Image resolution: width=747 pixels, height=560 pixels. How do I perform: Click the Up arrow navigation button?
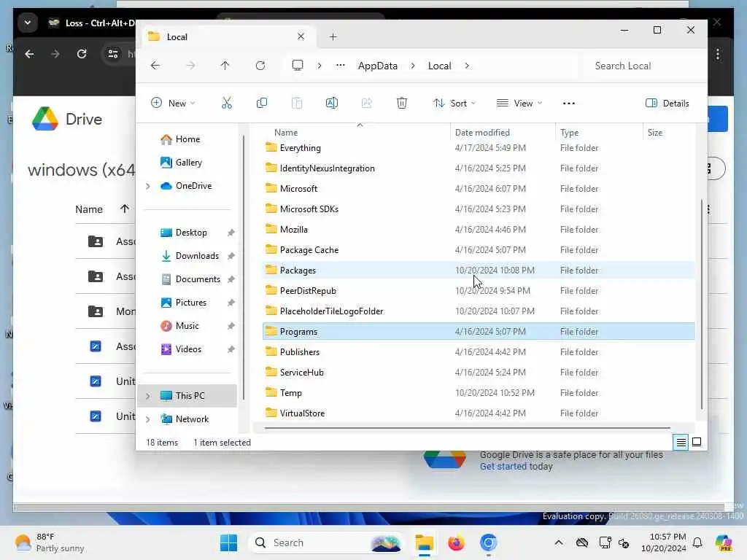225,66
